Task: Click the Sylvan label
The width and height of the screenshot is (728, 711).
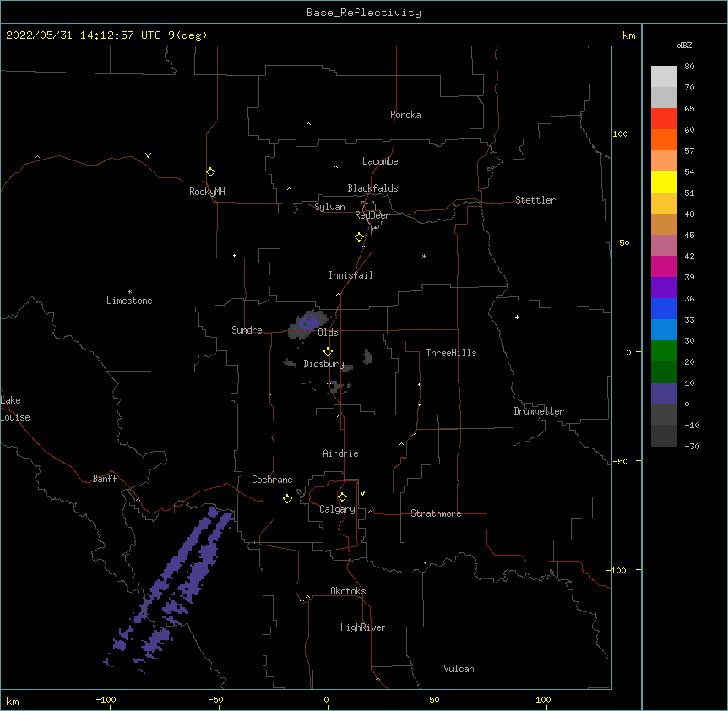Action: (x=329, y=207)
